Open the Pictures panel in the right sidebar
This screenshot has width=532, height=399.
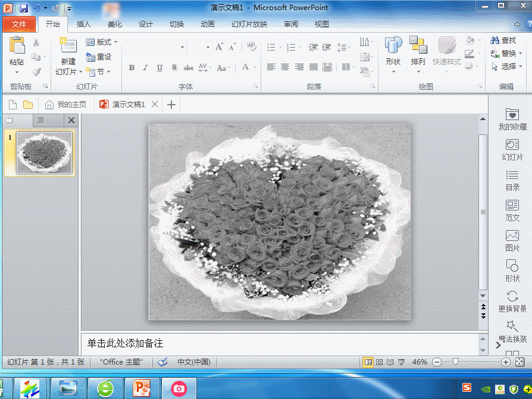click(x=512, y=241)
